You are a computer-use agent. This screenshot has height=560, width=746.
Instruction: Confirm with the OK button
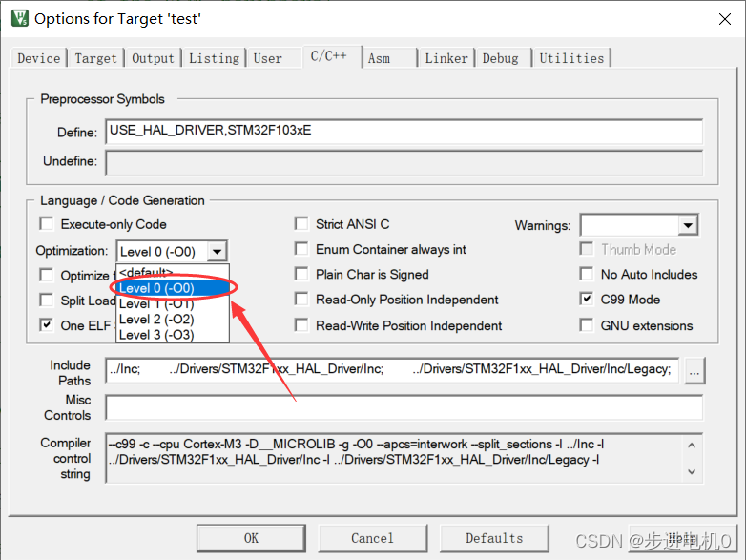point(251,538)
